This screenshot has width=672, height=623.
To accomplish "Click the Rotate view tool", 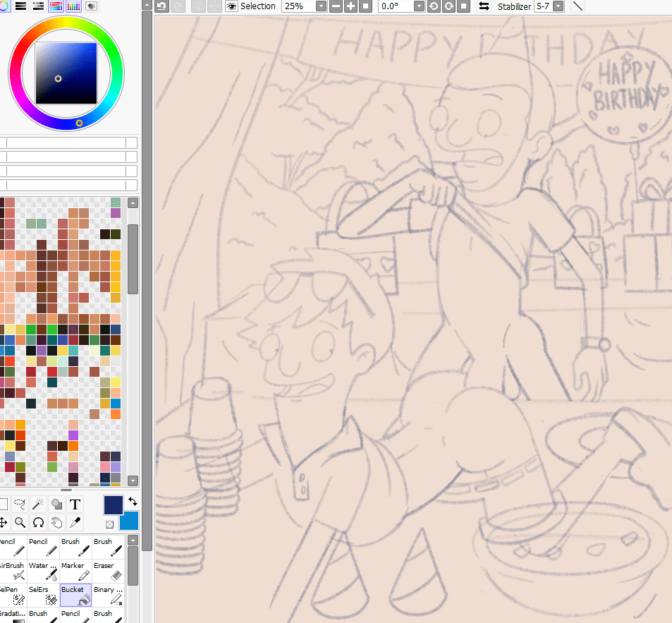I will (39, 523).
